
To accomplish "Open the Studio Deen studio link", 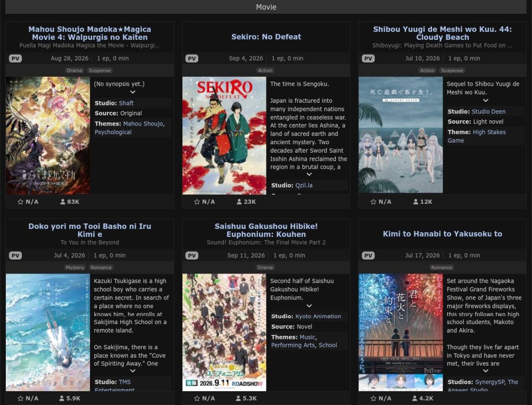I will (x=488, y=112).
